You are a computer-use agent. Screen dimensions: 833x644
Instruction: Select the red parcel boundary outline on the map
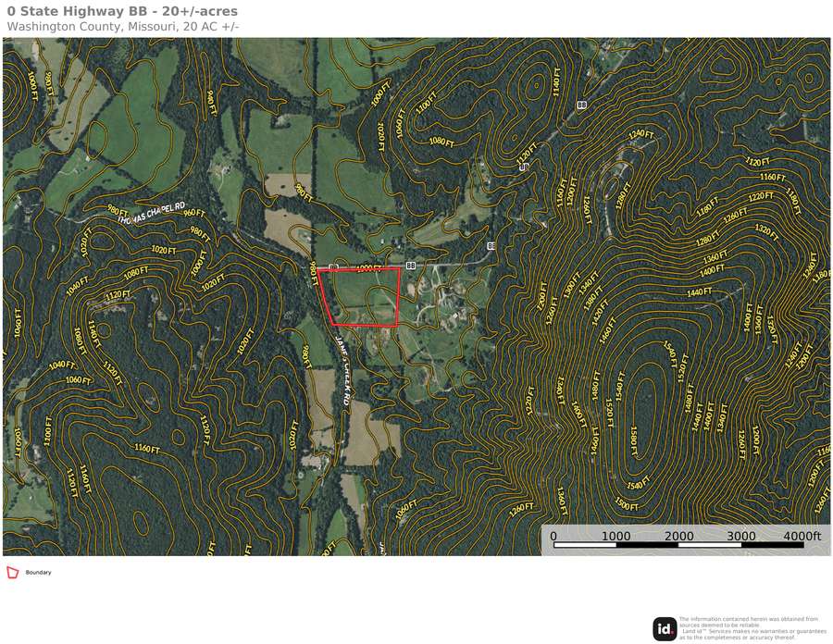point(358,297)
